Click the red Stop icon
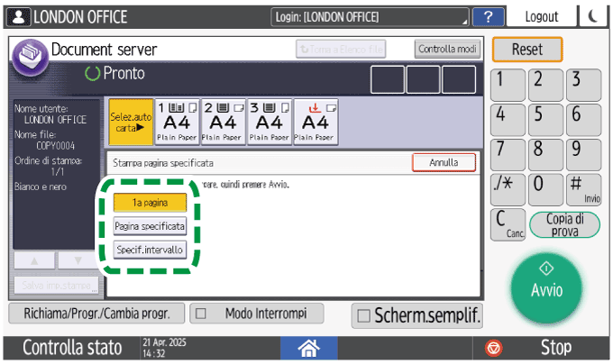 pyautogui.click(x=493, y=348)
